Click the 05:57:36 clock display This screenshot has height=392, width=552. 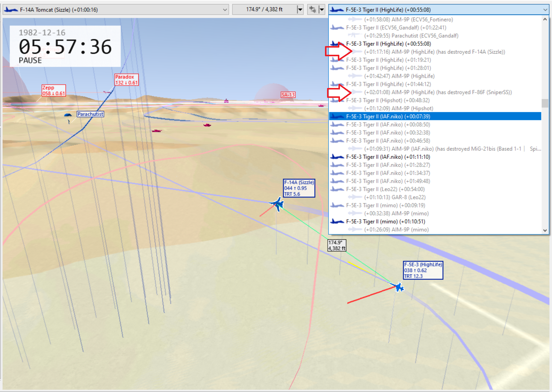(65, 47)
